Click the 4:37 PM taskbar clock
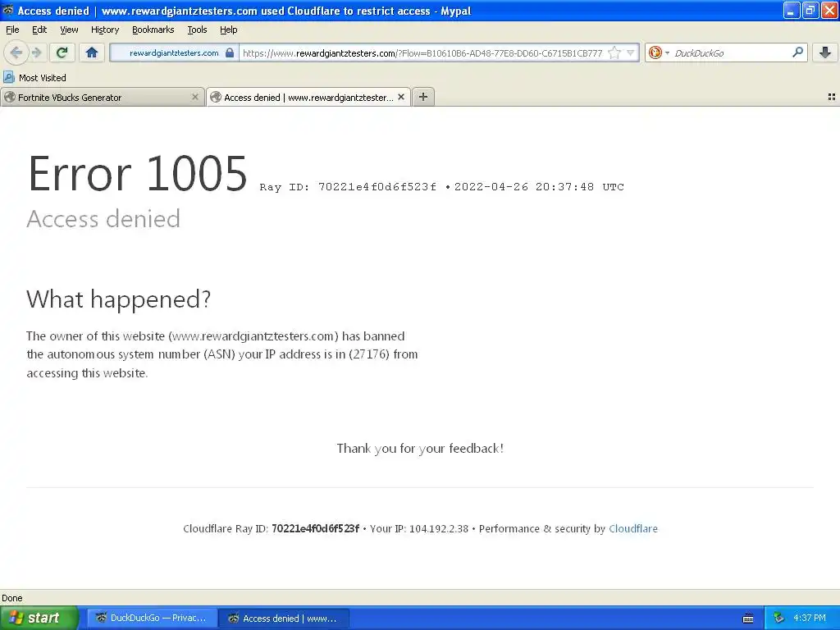The height and width of the screenshot is (630, 840). [x=810, y=618]
